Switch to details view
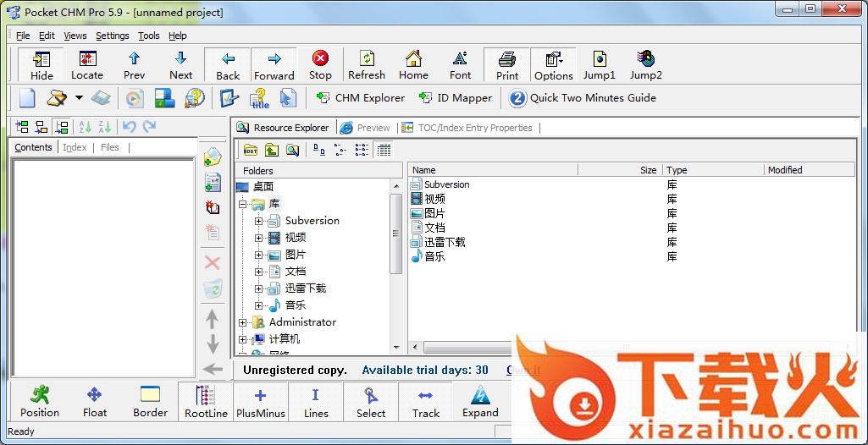Viewport: 868px width, 445px height. (383, 150)
